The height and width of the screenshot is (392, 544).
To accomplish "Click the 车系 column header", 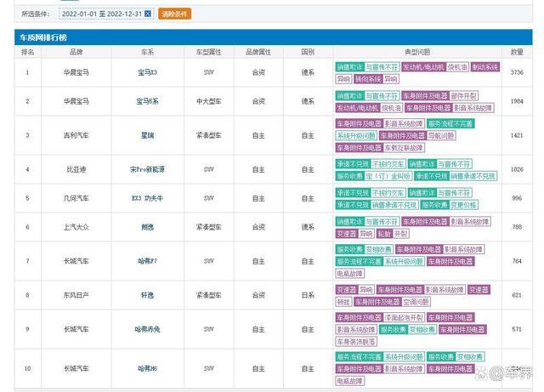I will click(x=147, y=52).
